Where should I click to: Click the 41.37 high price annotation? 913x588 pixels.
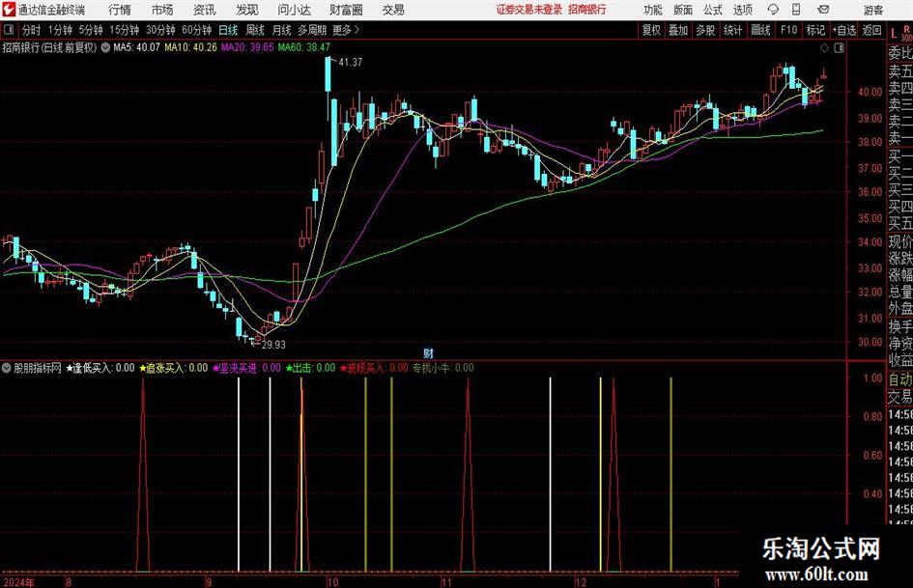(351, 62)
